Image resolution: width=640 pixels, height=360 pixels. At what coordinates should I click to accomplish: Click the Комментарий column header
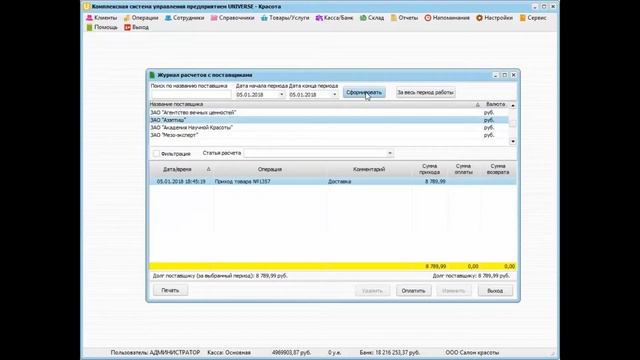[x=369, y=169]
